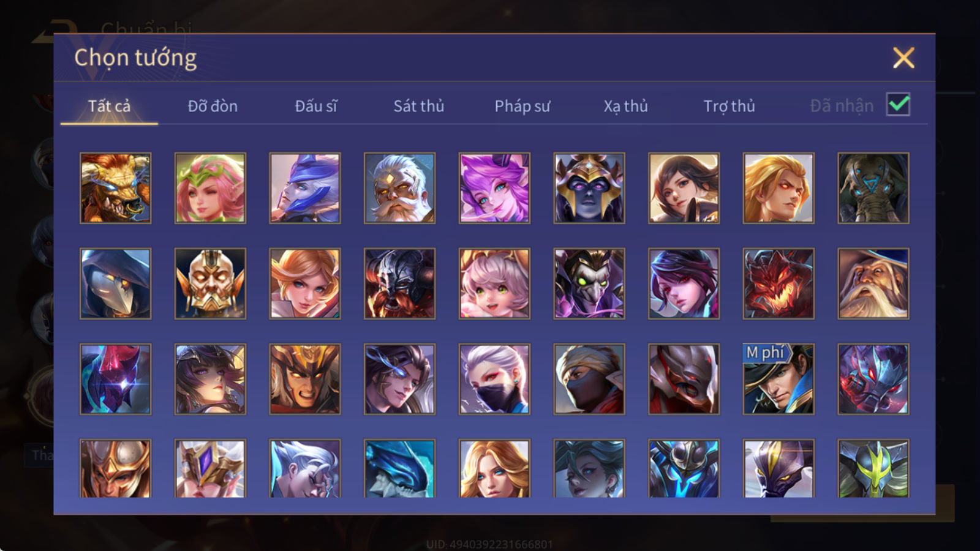This screenshot has width=980, height=551.
Task: Pick the blonde red-eyed male hero
Action: pyautogui.click(x=778, y=188)
